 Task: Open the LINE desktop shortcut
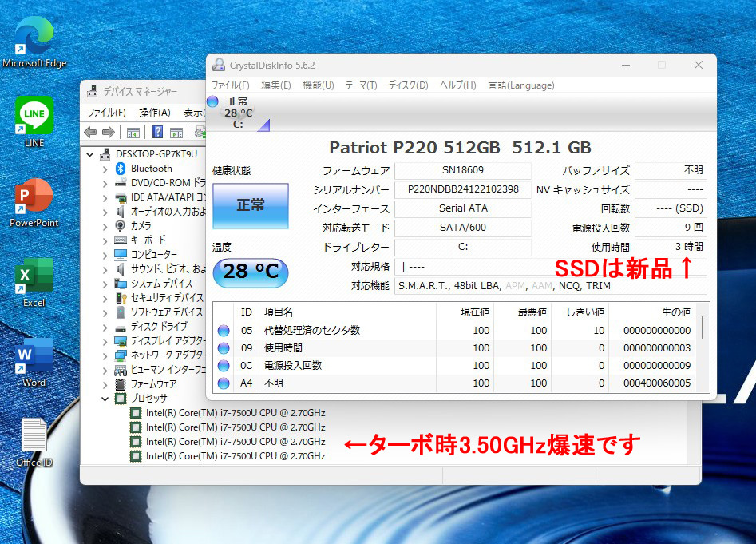(34, 121)
